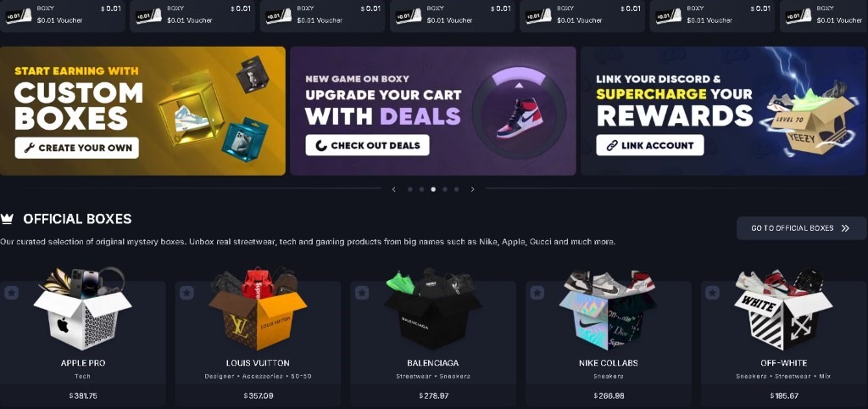Star the Balenciaga box as favorite
Image resolution: width=868 pixels, height=409 pixels.
tap(362, 293)
